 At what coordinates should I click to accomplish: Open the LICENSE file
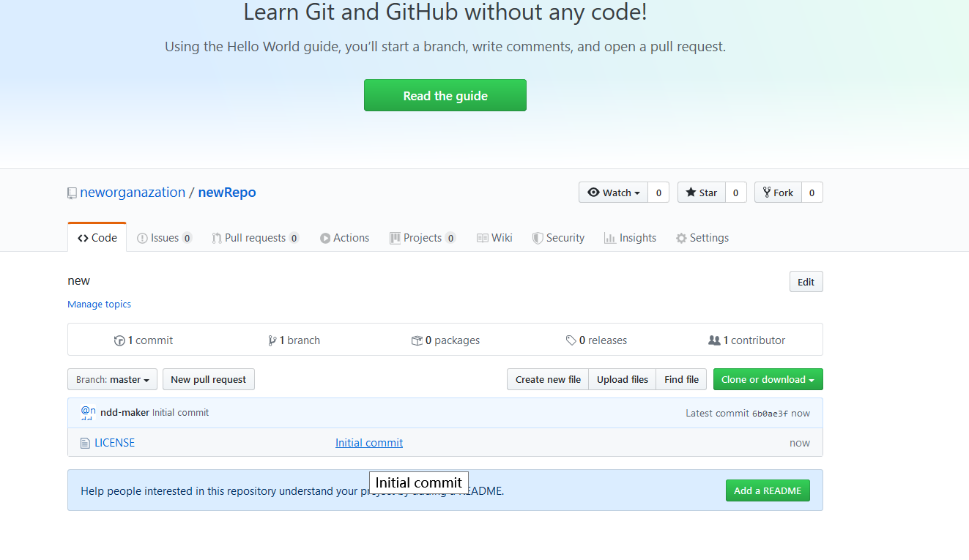tap(115, 443)
